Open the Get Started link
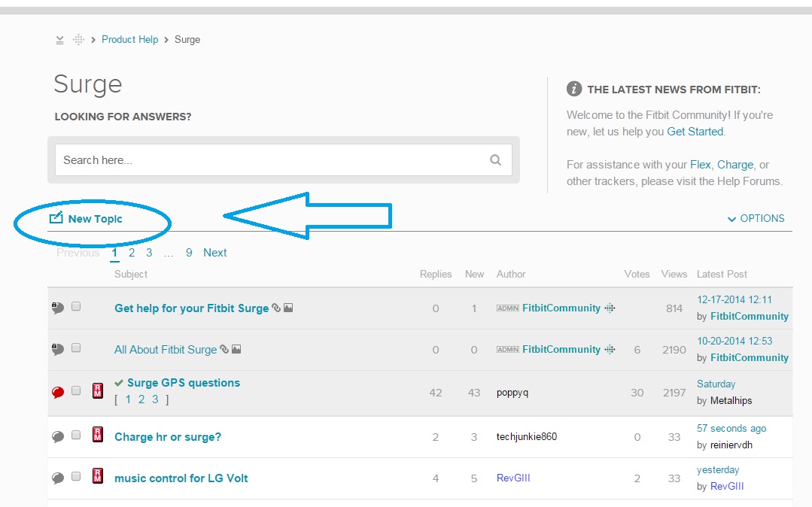 click(x=695, y=132)
